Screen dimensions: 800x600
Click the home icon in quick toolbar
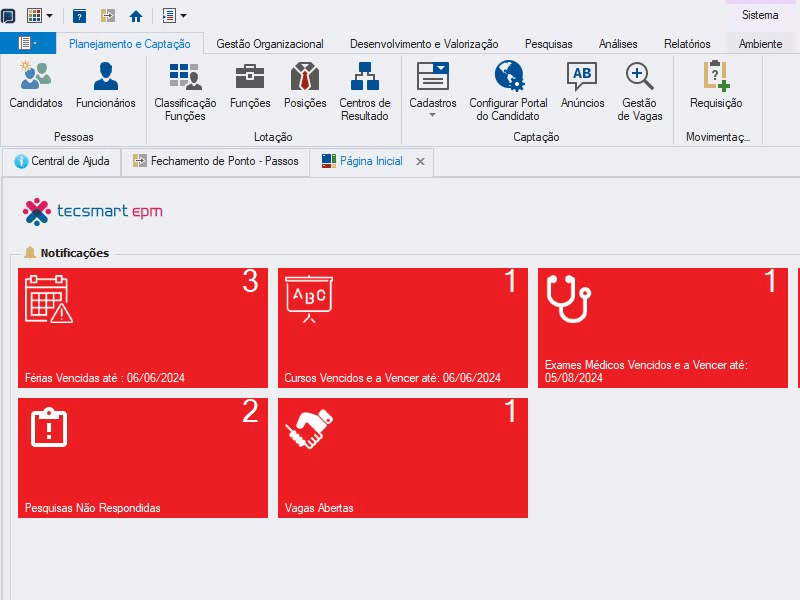click(x=136, y=16)
